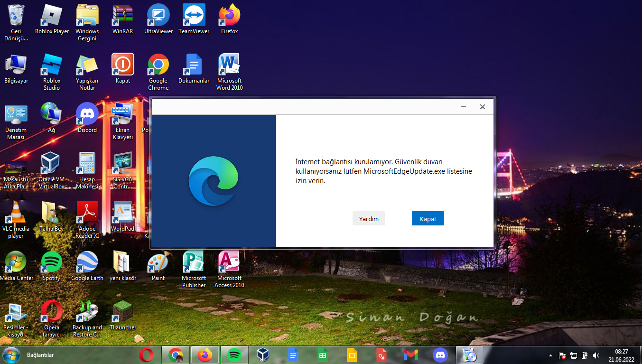The image size is (642, 364).
Task: Click the Yardım button in the Edge dialog
Action: tap(369, 218)
